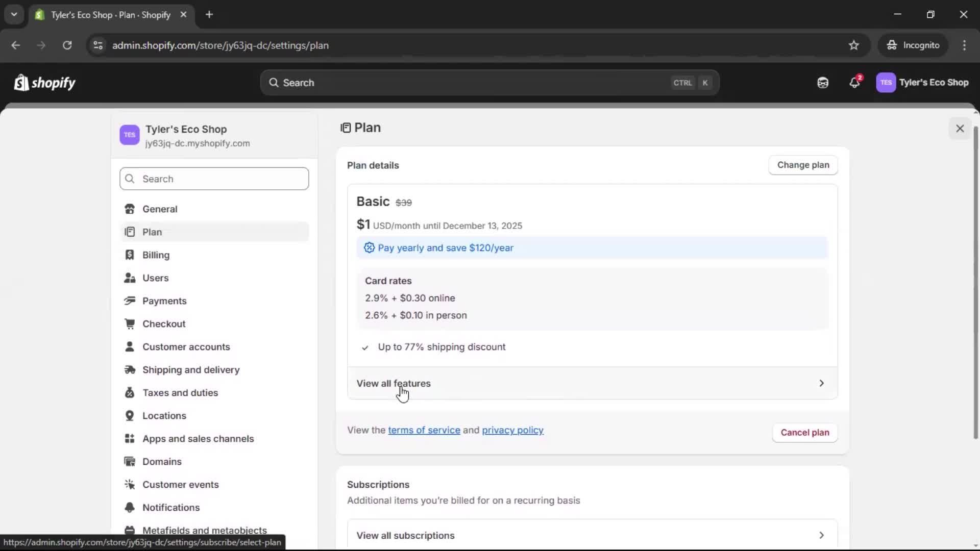Open the privacy policy link
The image size is (980, 551).
(x=512, y=430)
